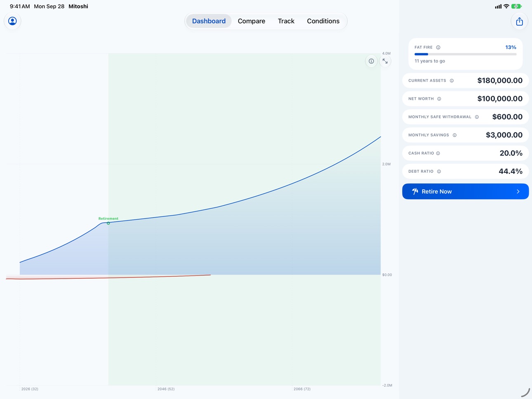Screen dimensions: 532x399
Task: Open the chart info icon
Action: pyautogui.click(x=371, y=61)
